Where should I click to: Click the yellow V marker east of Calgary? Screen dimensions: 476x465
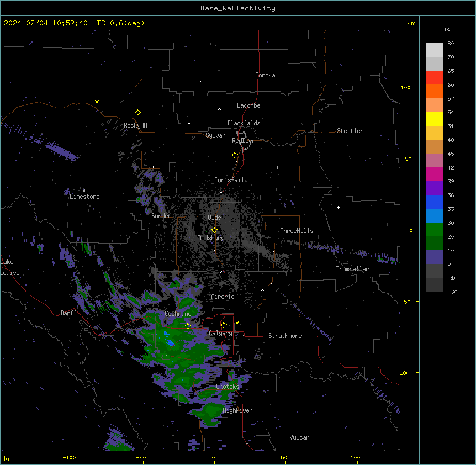coord(237,323)
